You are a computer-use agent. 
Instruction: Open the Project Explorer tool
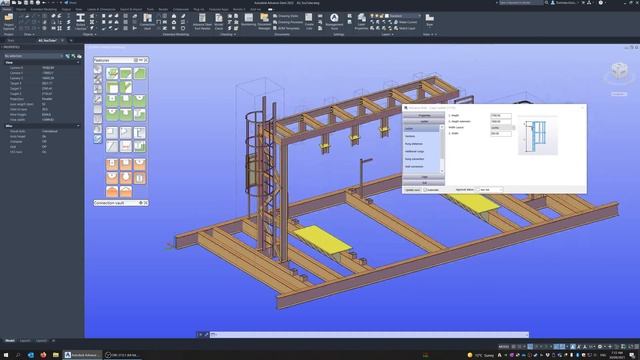pyautogui.click(x=9, y=22)
